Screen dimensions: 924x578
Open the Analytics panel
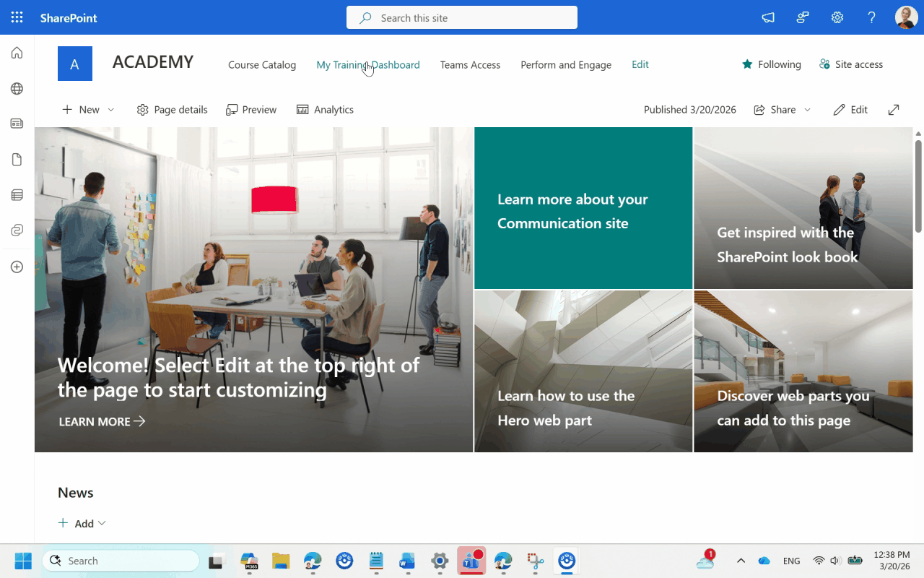325,109
